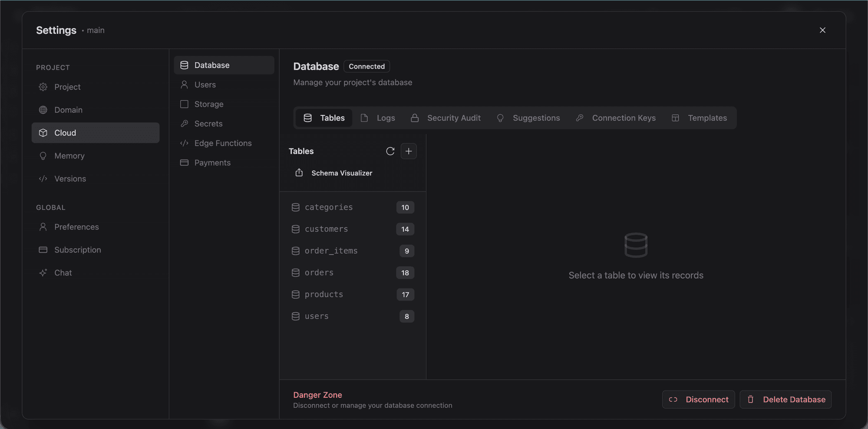Open the Templates tab
The height and width of the screenshot is (429, 868).
(699, 118)
